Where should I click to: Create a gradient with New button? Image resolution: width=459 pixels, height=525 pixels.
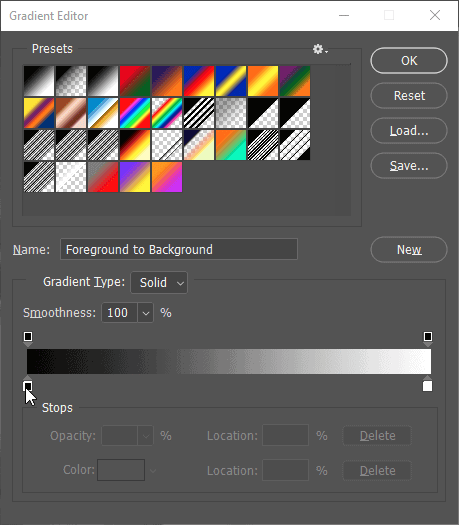tap(409, 250)
